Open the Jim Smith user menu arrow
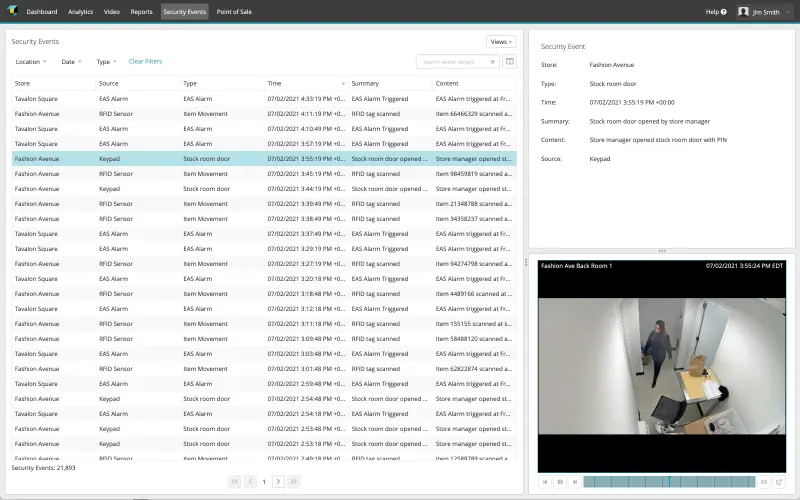 (788, 12)
